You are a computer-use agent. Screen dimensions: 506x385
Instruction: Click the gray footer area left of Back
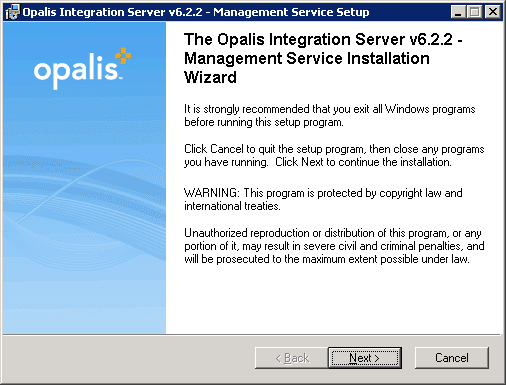pyautogui.click(x=128, y=358)
